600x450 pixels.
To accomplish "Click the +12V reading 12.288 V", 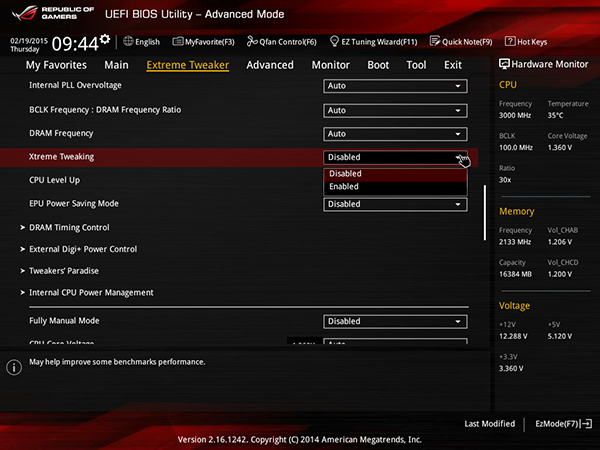I will tap(513, 336).
